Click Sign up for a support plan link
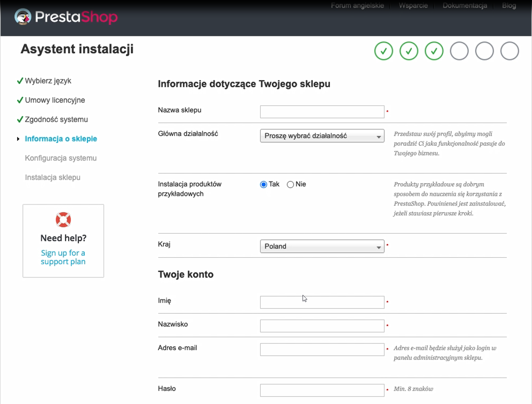The height and width of the screenshot is (404, 532). pyautogui.click(x=63, y=257)
